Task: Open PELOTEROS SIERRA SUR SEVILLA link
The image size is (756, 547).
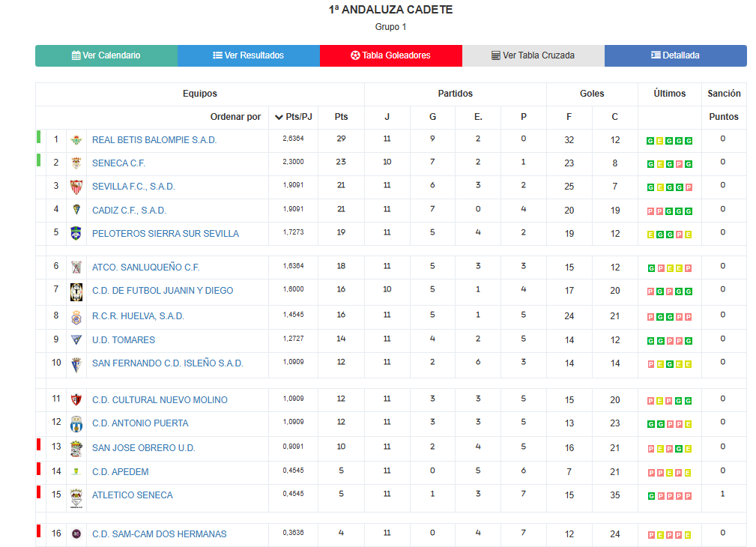Action: 166,234
